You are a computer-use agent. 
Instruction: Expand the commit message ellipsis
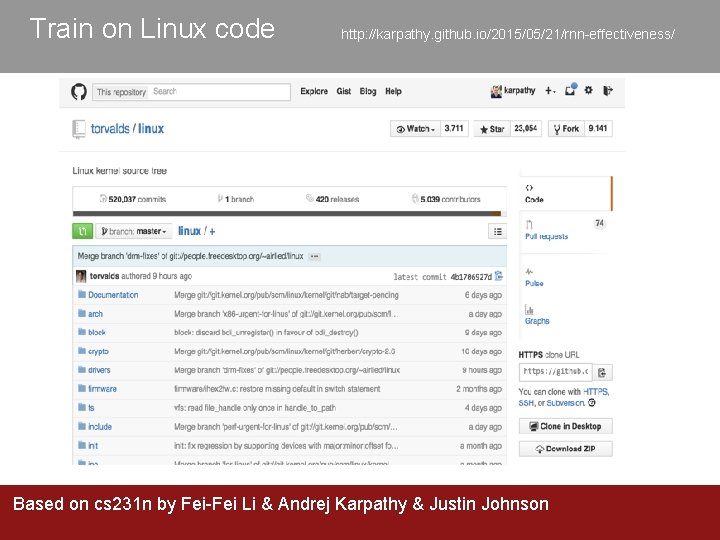[x=315, y=256]
